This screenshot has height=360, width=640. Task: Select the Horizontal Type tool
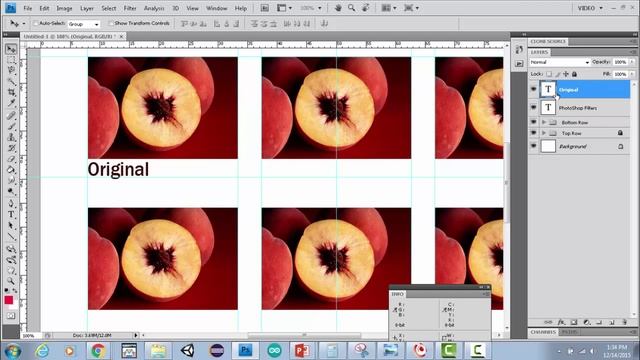tap(11, 215)
